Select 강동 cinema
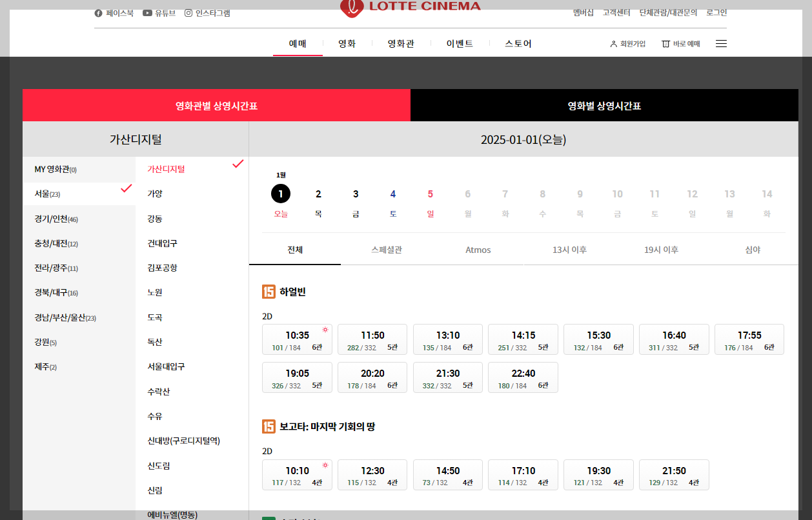Viewport: 812px width, 520px height. tap(155, 219)
